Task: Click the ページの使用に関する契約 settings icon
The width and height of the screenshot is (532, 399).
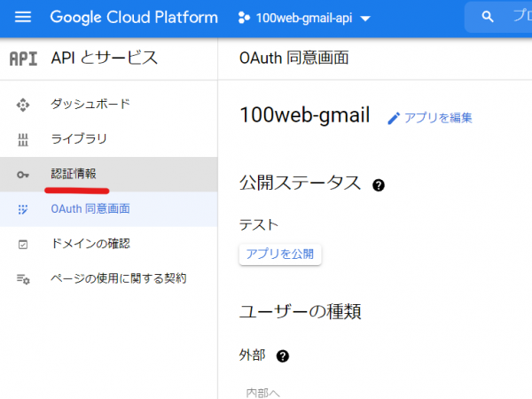Action: coord(23,279)
